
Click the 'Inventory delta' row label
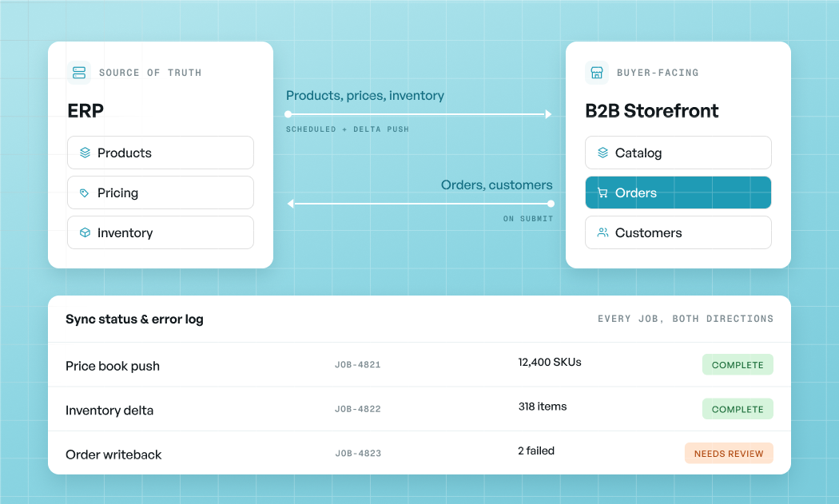[109, 411]
